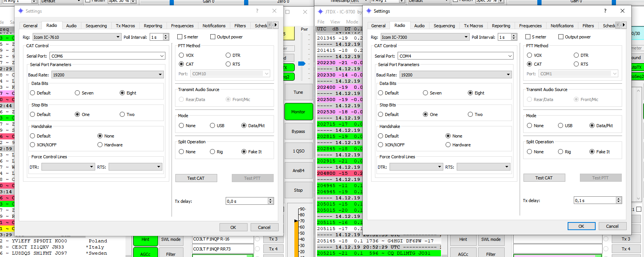The image size is (644, 257).
Task: Click Test CAT in IC-7610 Settings
Action: coord(196,178)
